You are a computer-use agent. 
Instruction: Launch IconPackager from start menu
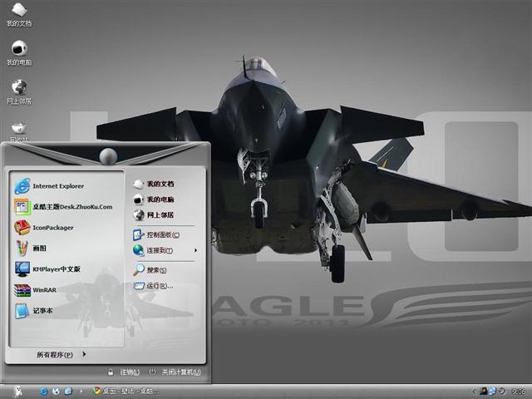point(44,227)
